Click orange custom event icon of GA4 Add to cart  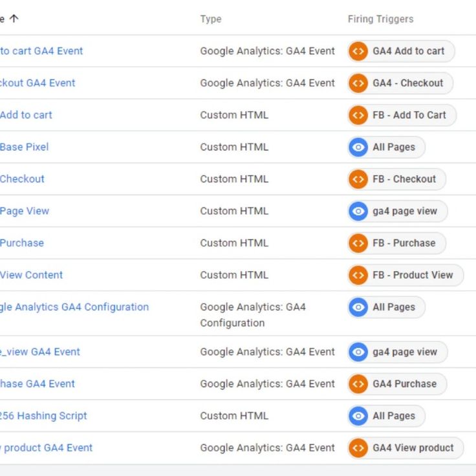[358, 51]
